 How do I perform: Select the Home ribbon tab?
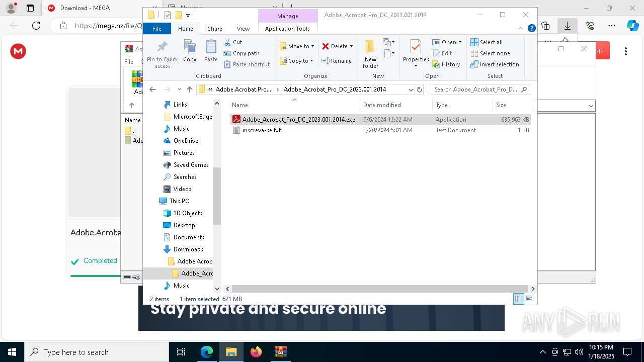point(185,29)
